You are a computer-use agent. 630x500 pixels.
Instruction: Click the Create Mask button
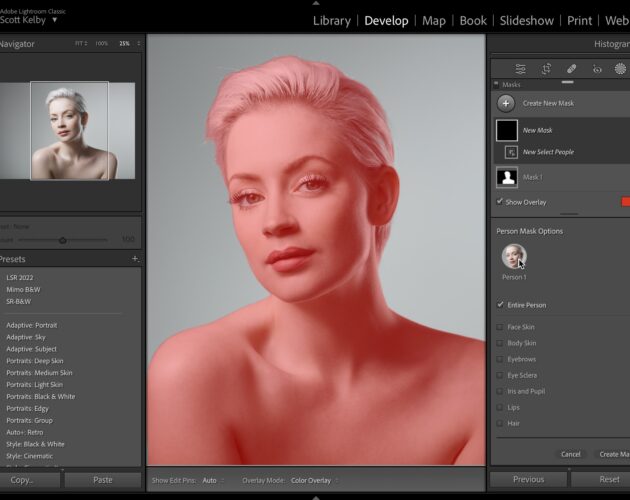(x=613, y=454)
